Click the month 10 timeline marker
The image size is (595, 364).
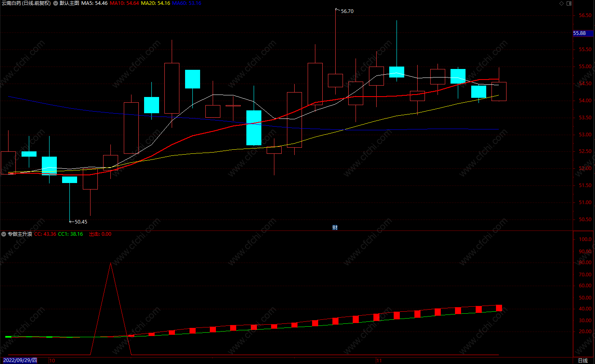point(52,360)
